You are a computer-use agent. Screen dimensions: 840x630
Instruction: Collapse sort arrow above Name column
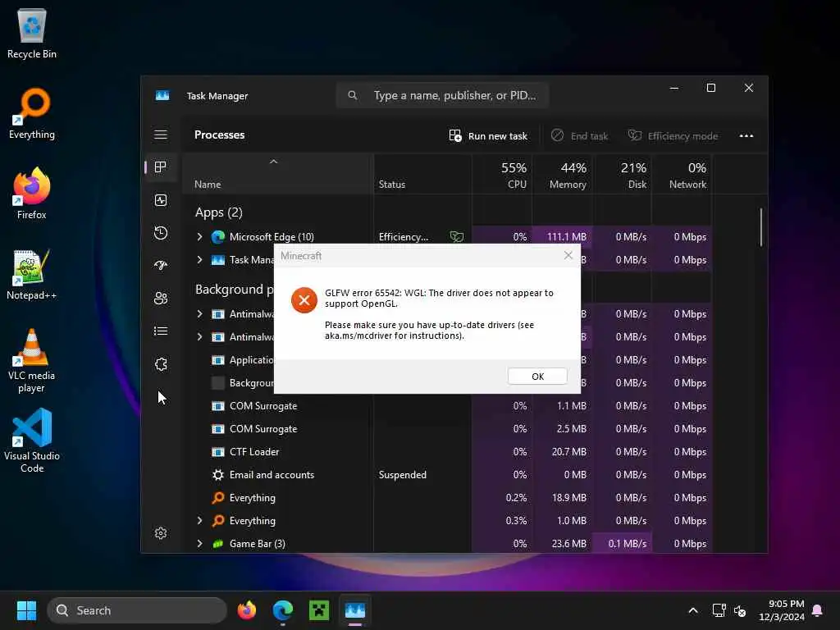click(274, 162)
